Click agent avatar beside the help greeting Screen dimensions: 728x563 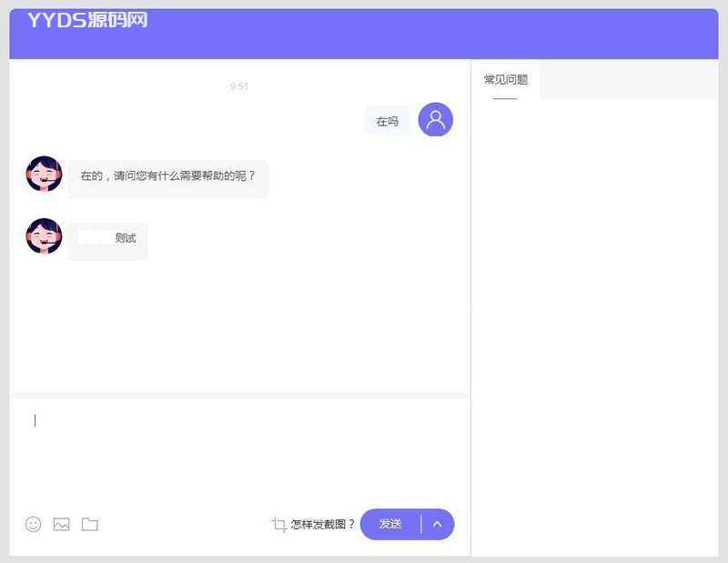point(44,174)
